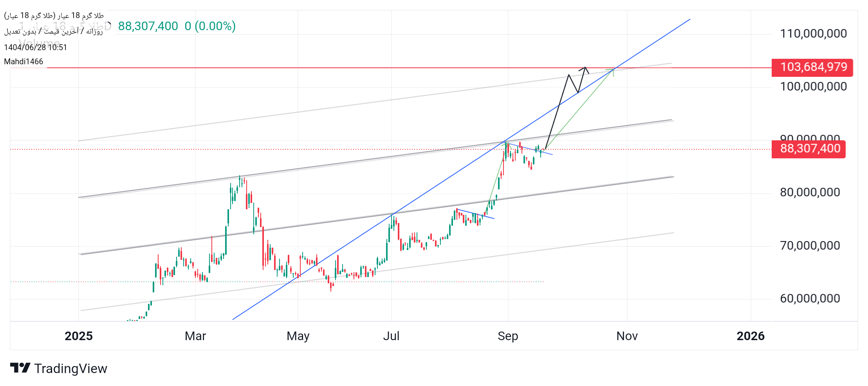Click the TradingView logo icon

pos(20,368)
